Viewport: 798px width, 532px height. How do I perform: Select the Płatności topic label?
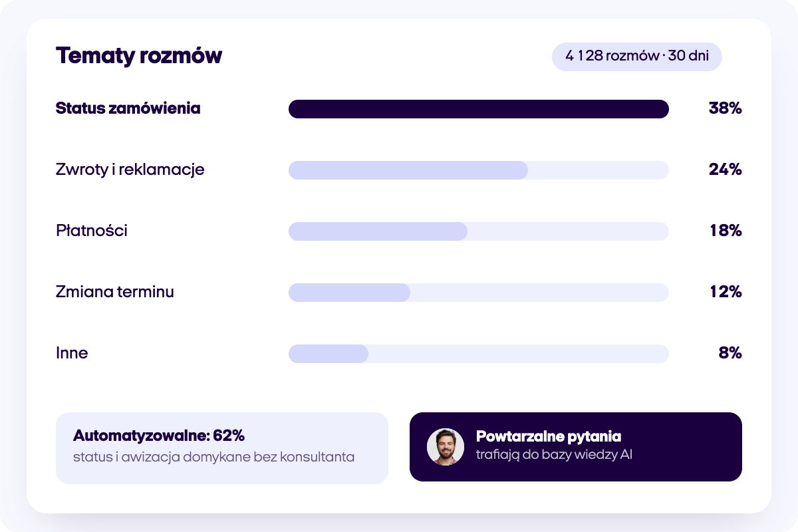click(92, 231)
